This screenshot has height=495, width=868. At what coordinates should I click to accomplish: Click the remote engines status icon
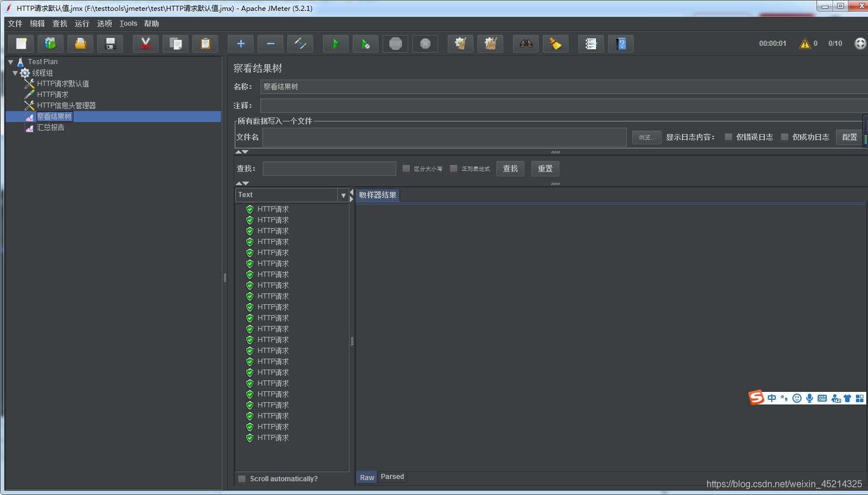(x=860, y=44)
